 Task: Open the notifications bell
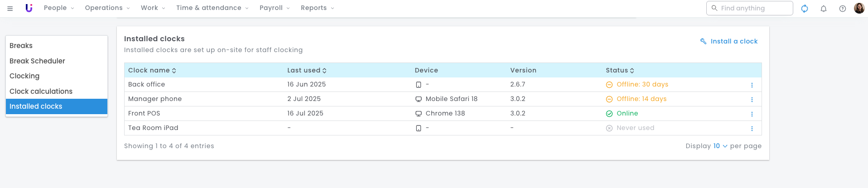[x=824, y=8]
